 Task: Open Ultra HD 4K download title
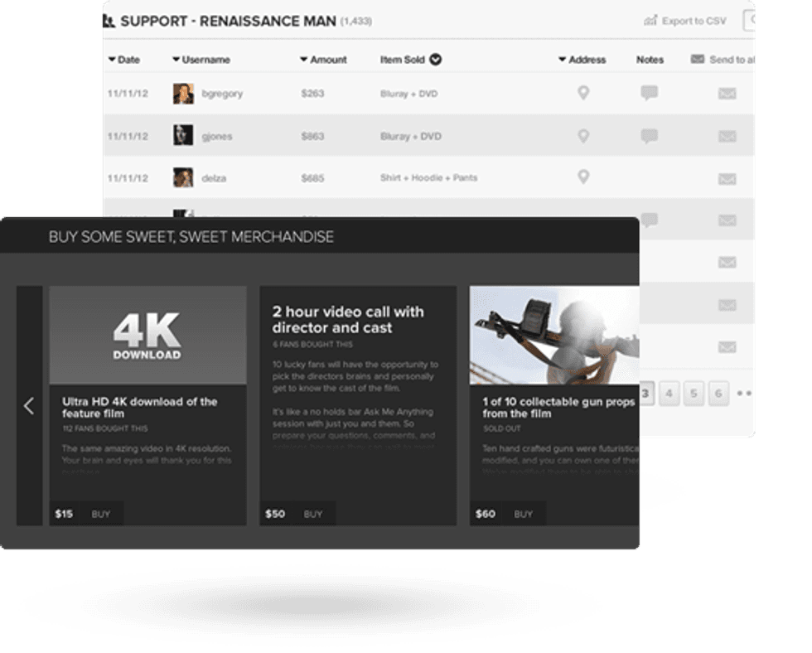point(140,408)
